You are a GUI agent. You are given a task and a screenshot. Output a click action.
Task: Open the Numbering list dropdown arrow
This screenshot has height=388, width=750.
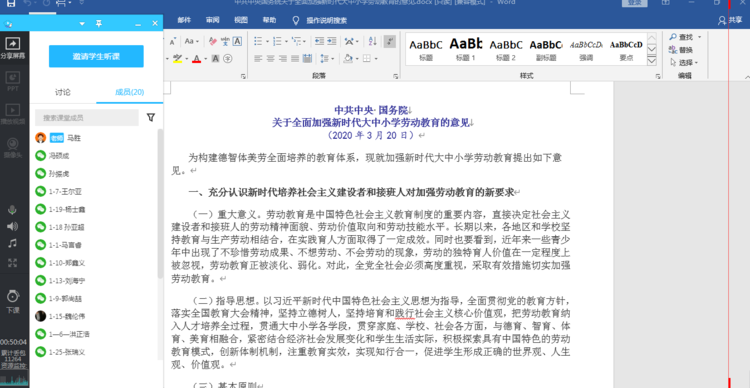[286, 42]
